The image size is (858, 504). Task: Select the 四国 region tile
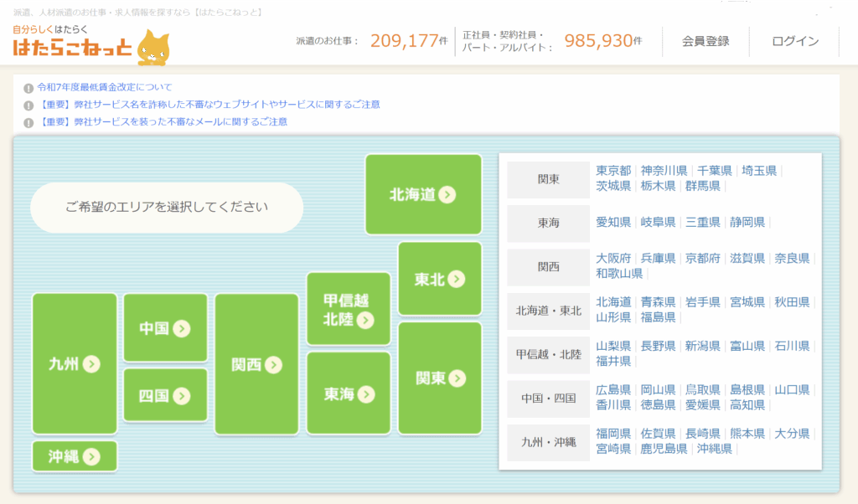[165, 396]
